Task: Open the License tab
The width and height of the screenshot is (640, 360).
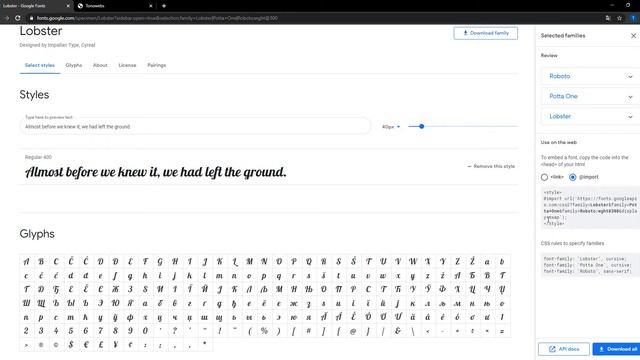Action: [127, 65]
